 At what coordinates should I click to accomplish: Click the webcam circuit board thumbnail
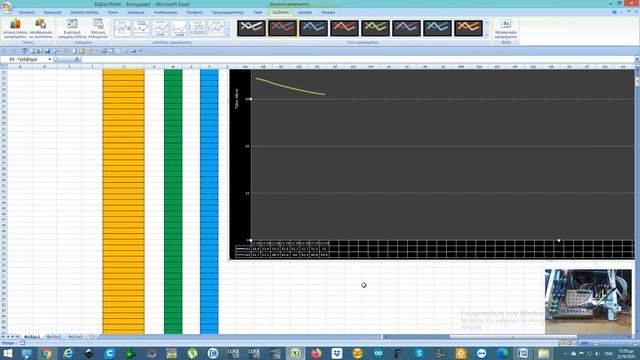coord(588,301)
